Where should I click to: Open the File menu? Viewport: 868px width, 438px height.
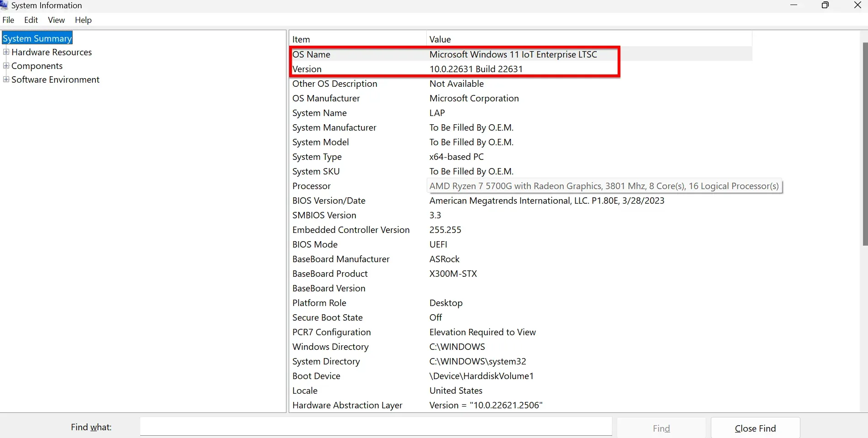pyautogui.click(x=8, y=20)
